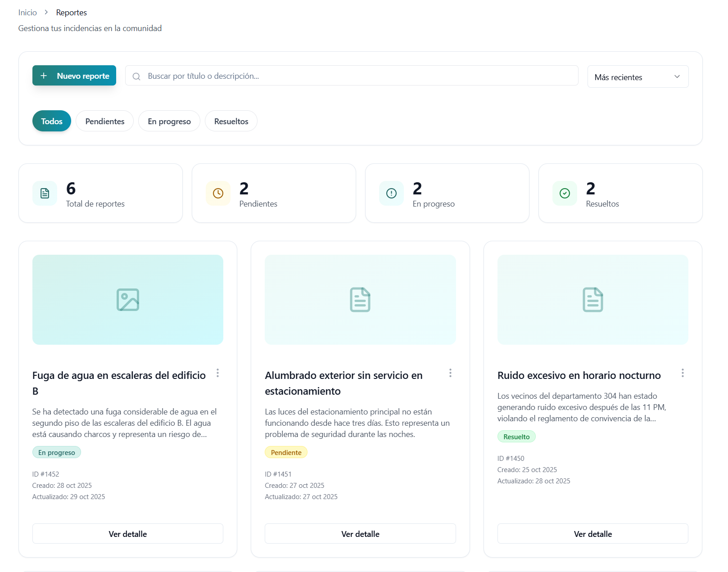728x572 pixels.
Task: Expand the Más recientes sort dropdown
Action: pyautogui.click(x=638, y=77)
